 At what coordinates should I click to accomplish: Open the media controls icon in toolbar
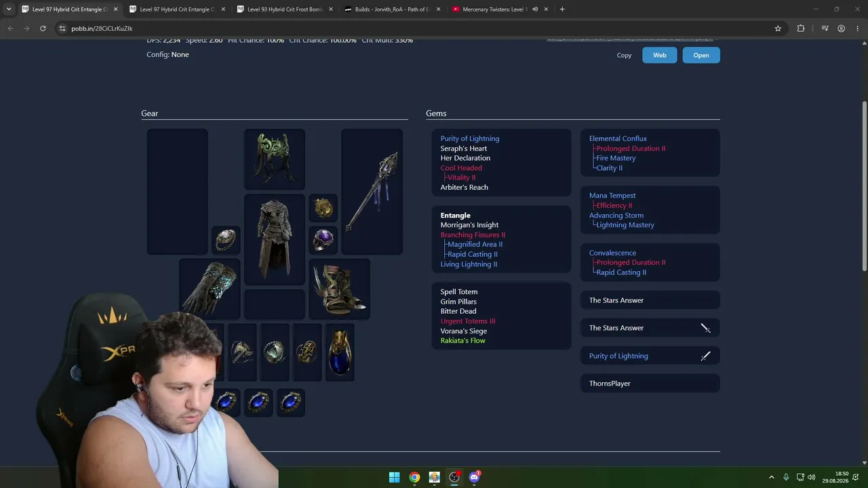[825, 28]
